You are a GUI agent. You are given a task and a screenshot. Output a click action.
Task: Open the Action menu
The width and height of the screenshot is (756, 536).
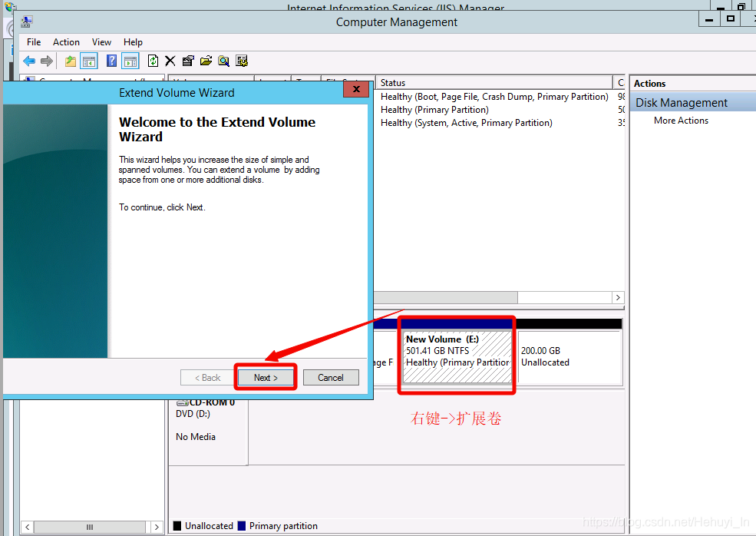[66, 42]
